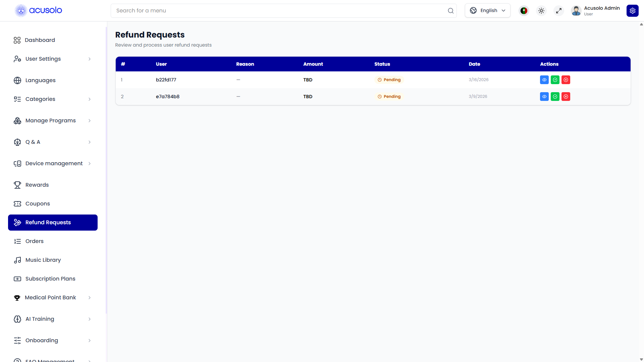Open Orders page

tap(53, 241)
